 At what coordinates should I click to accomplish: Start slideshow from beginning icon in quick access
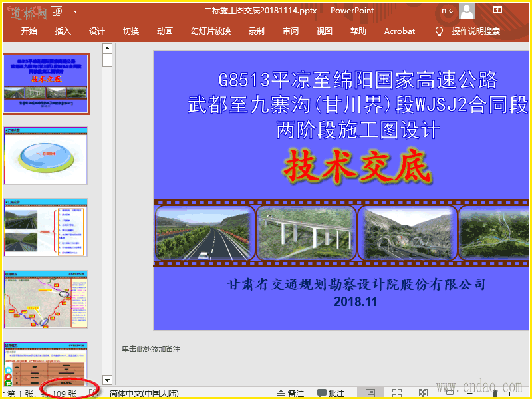pyautogui.click(x=57, y=11)
